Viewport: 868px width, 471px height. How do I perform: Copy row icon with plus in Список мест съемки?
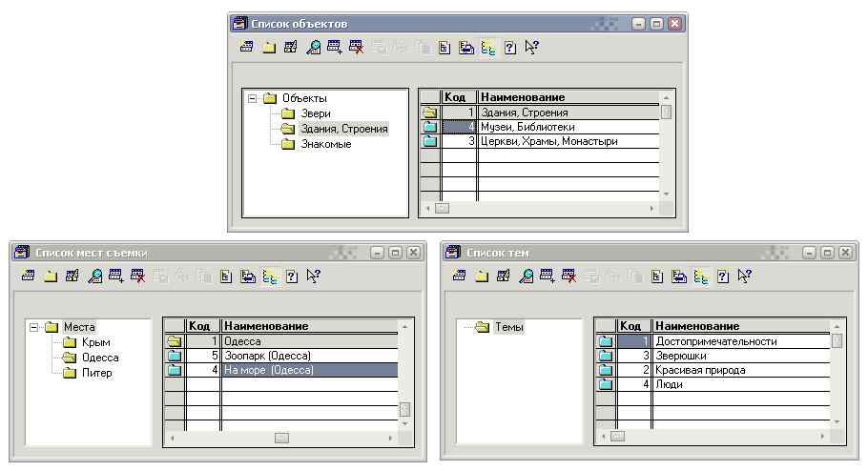[116, 276]
